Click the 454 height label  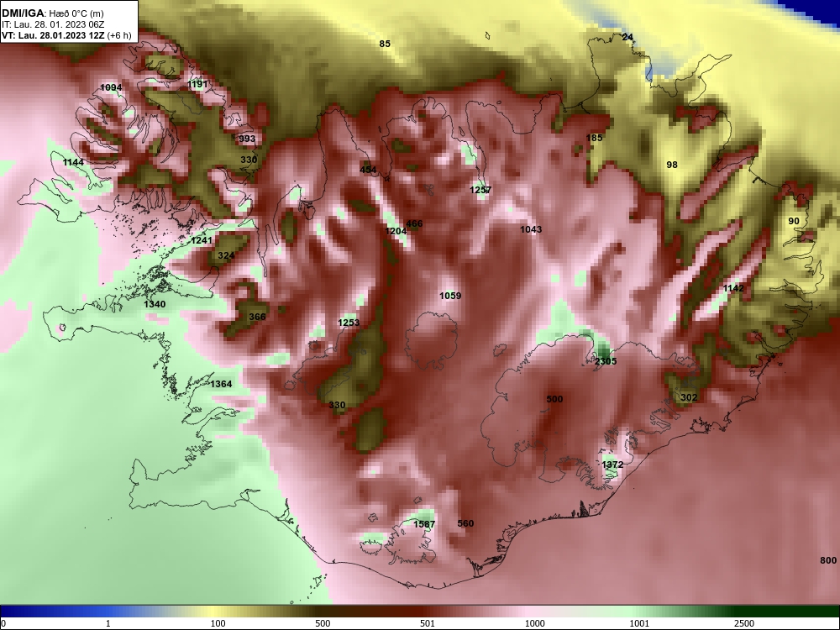[368, 170]
